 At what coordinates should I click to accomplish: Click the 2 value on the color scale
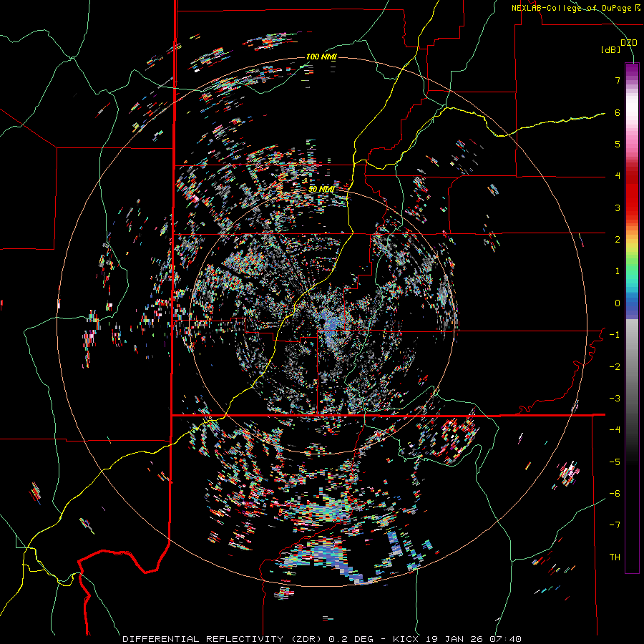(x=618, y=240)
